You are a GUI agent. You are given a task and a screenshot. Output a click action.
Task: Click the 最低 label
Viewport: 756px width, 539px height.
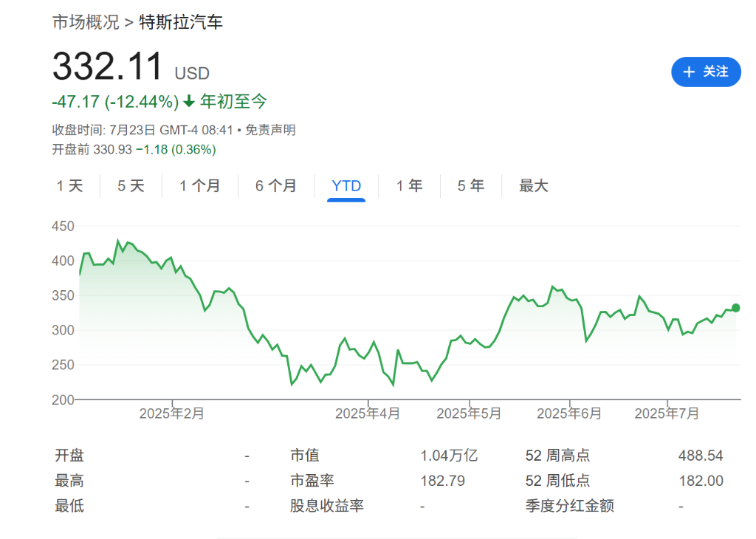(69, 506)
